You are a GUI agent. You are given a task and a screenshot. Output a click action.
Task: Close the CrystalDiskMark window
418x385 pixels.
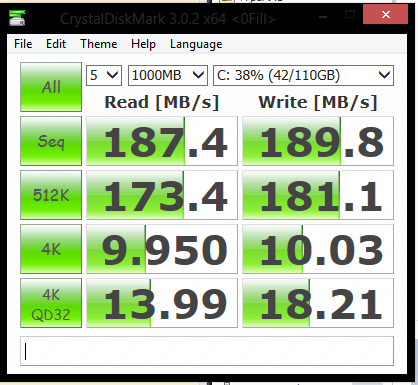coord(385,14)
